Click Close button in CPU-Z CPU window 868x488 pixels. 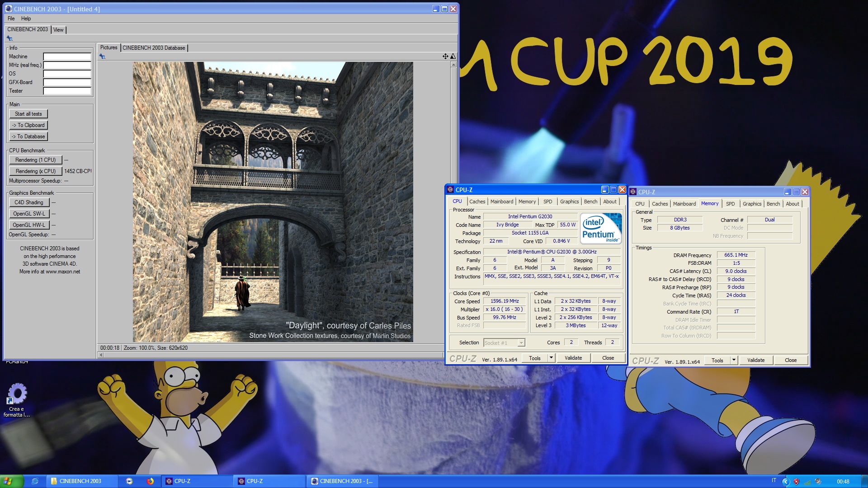tap(608, 358)
